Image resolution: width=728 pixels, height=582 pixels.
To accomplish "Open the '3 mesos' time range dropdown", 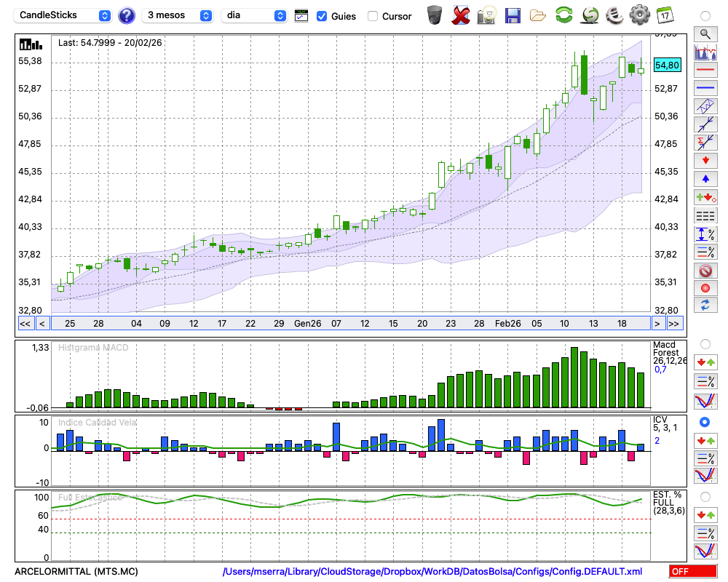I will coord(178,15).
